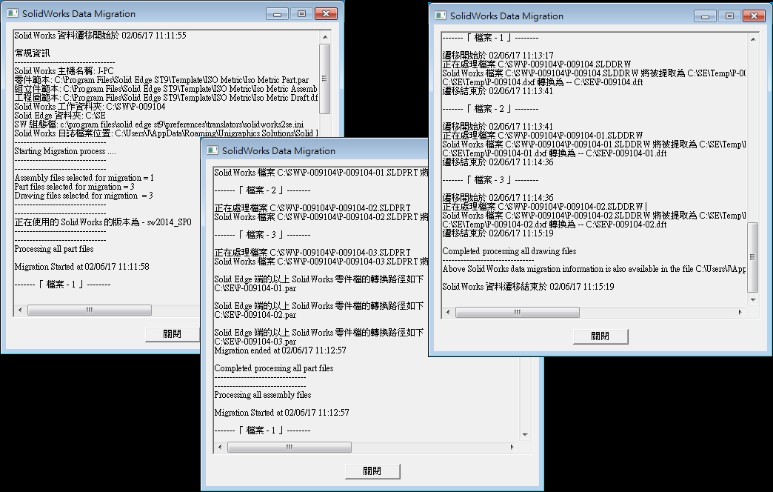Screen dimensions: 773x492
Task: Click 'C:\SE\P-009104-03.par' path in middle window
Action: pos(255,341)
